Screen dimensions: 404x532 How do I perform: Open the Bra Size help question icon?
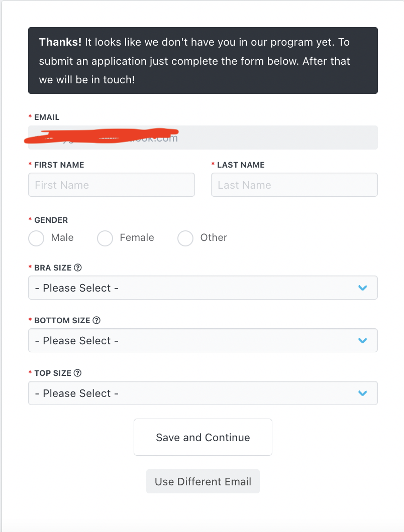(78, 268)
